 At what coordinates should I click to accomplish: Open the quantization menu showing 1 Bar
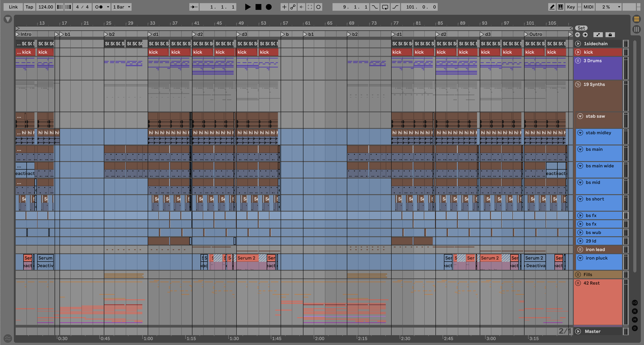(122, 7)
